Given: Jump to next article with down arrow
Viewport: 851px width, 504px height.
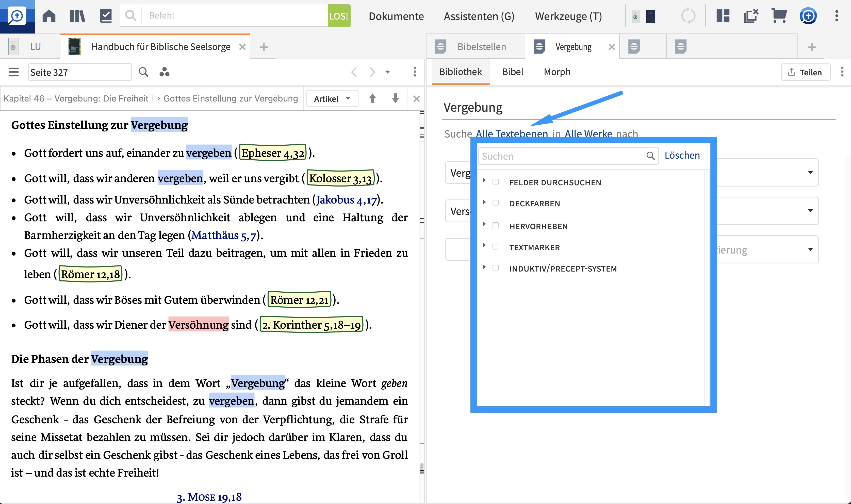Looking at the screenshot, I should click(395, 98).
